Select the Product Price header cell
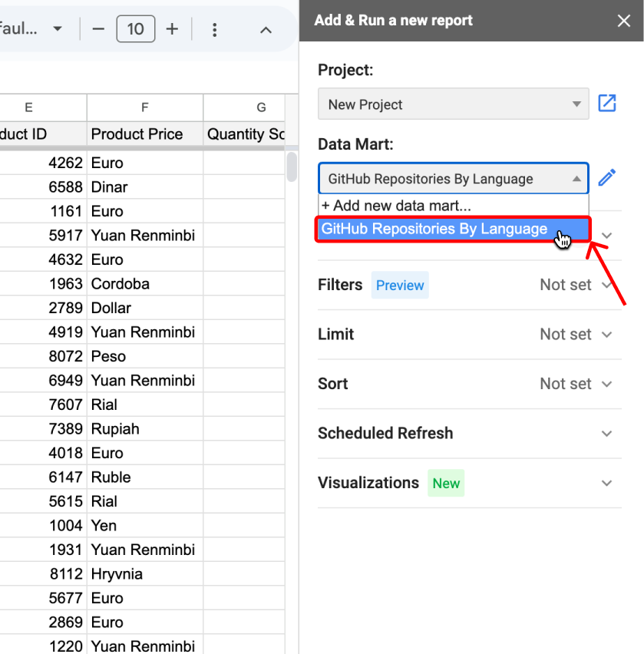Viewport: 644px width, 654px height. click(x=145, y=134)
